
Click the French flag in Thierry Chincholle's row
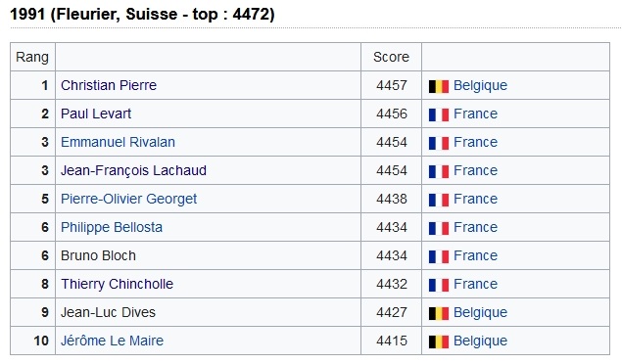[438, 285]
